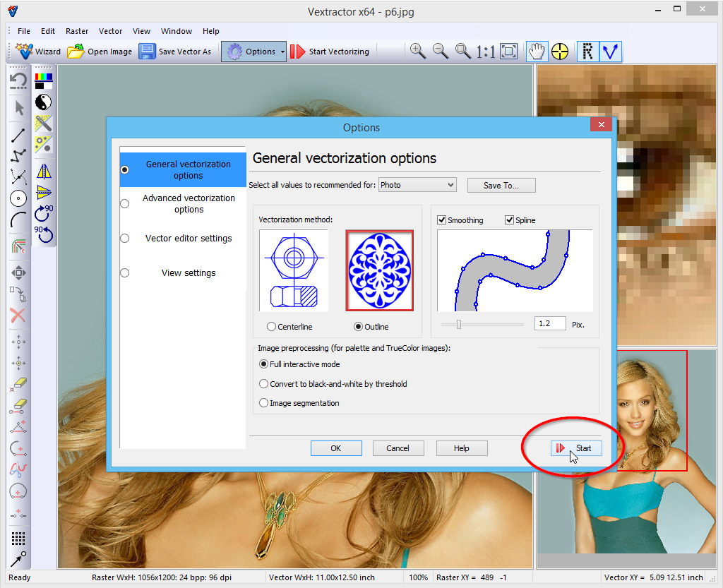Uncheck the Smoothing checkbox
Screen dimensions: 723x588
pyautogui.click(x=442, y=220)
